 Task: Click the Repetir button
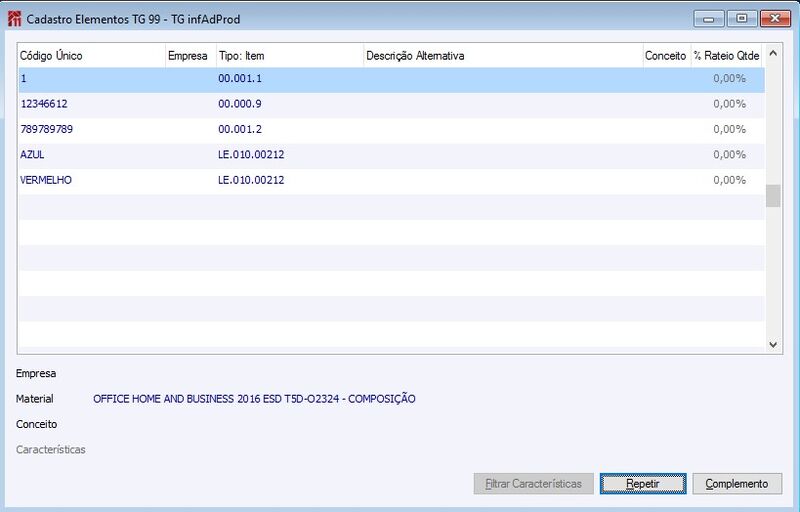(x=643, y=483)
